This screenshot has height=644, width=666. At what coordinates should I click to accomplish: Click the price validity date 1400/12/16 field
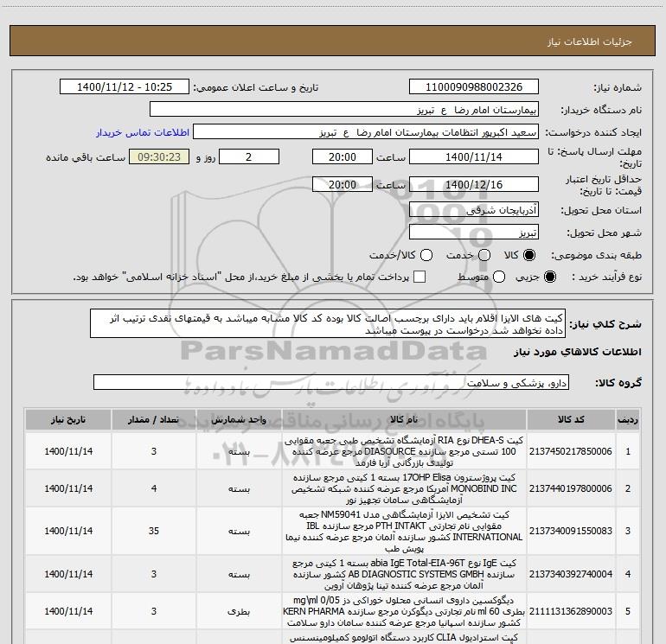[474, 184]
